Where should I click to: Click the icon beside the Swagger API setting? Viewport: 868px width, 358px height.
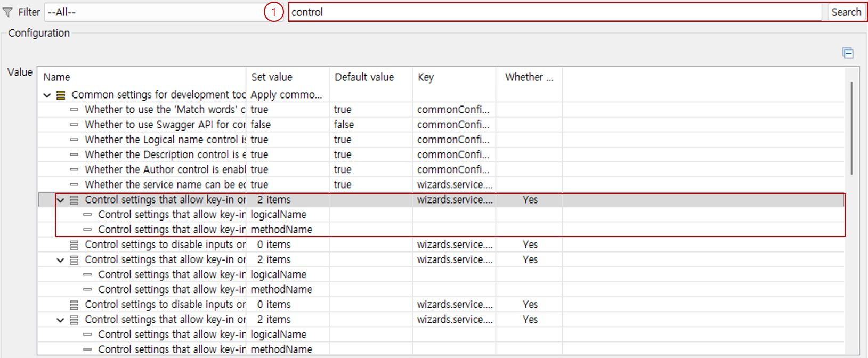74,125
